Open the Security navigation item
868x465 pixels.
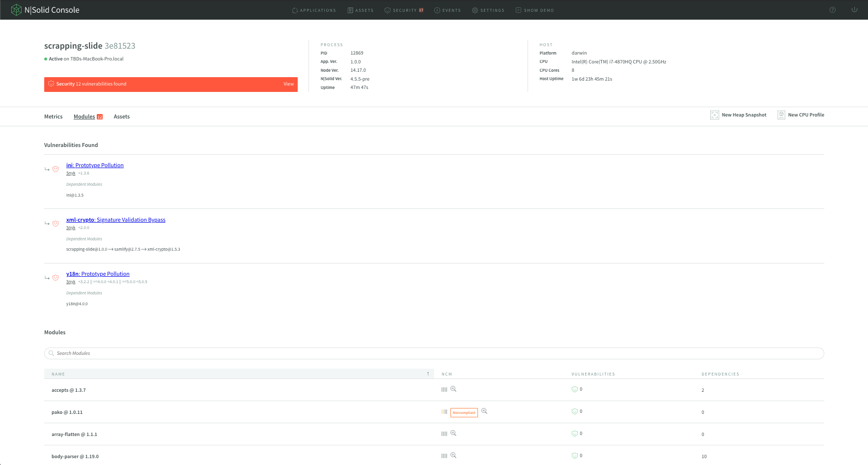pyautogui.click(x=404, y=10)
